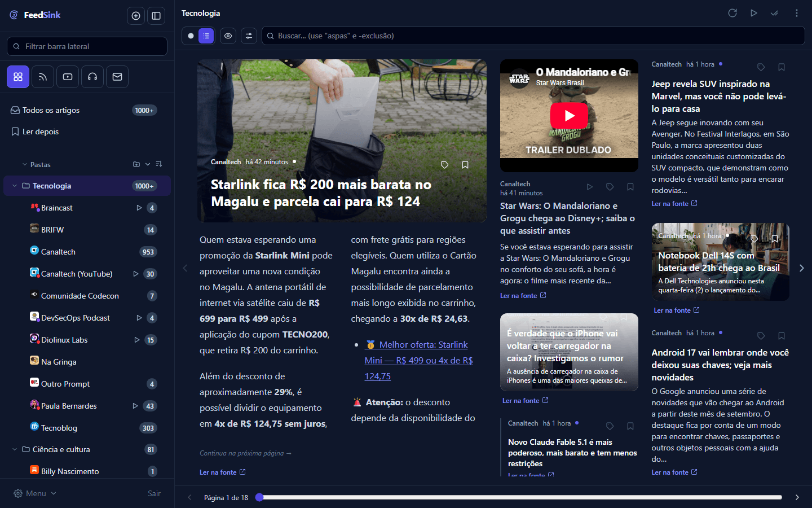The image size is (812, 508).
Task: Play the Star Wars Mandaloriano article audio
Action: pyautogui.click(x=589, y=187)
